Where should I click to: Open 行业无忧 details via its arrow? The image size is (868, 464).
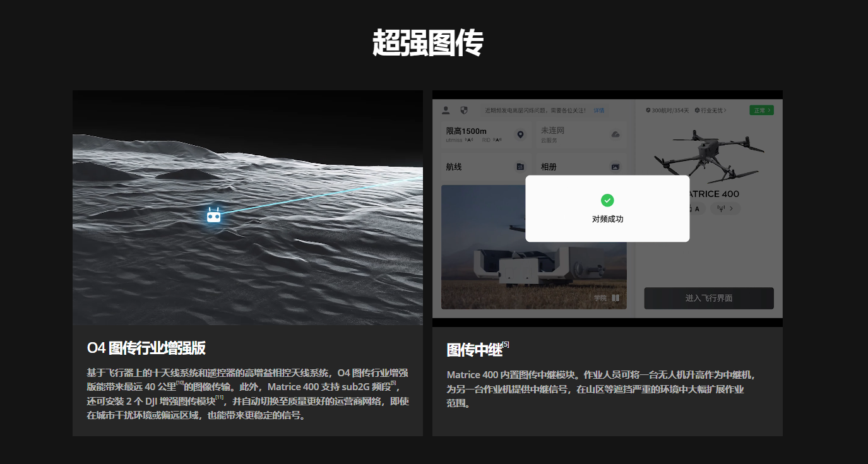click(726, 110)
